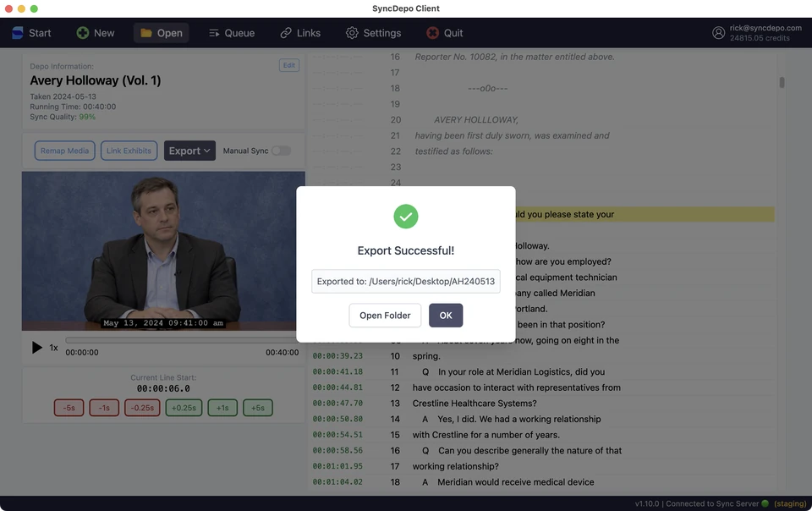Viewport: 812px width, 511px height.
Task: Click the Settings gear icon
Action: (x=352, y=33)
